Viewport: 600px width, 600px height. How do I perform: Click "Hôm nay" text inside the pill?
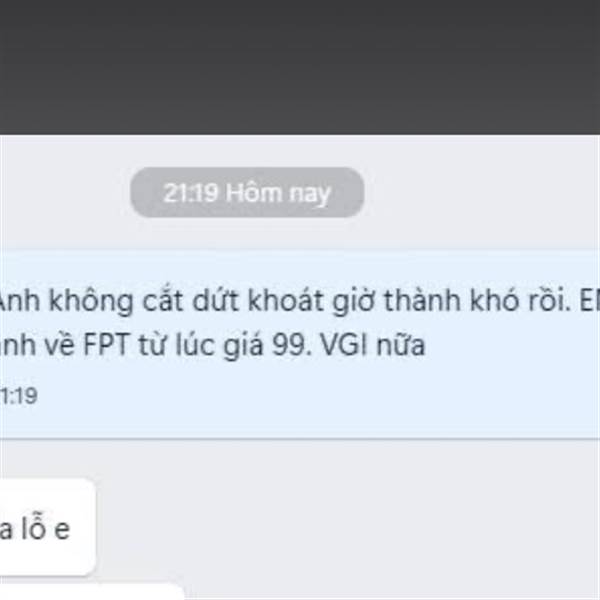pos(278,193)
